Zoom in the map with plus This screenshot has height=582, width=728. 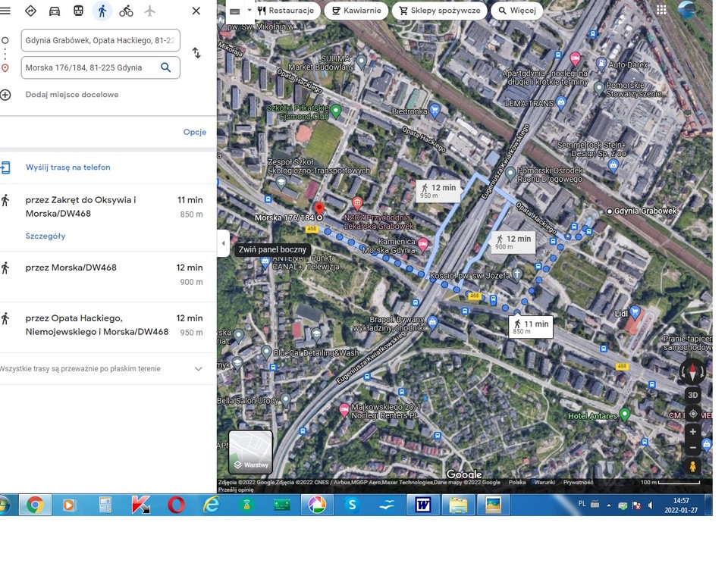[x=692, y=432]
